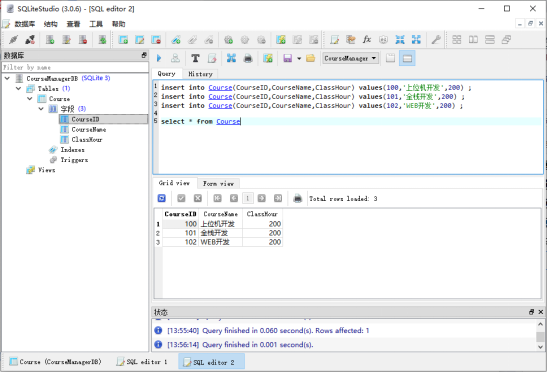Click the create table icon
The height and width of the screenshot is (373, 548).
tap(123, 40)
